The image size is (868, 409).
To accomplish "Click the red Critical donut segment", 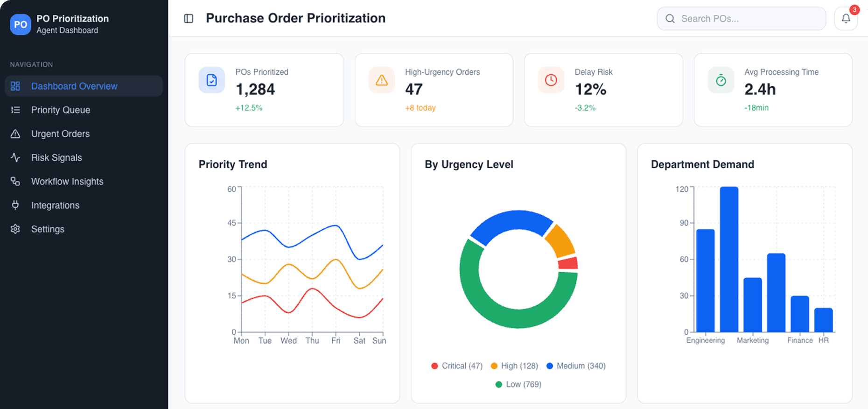I will (x=568, y=263).
